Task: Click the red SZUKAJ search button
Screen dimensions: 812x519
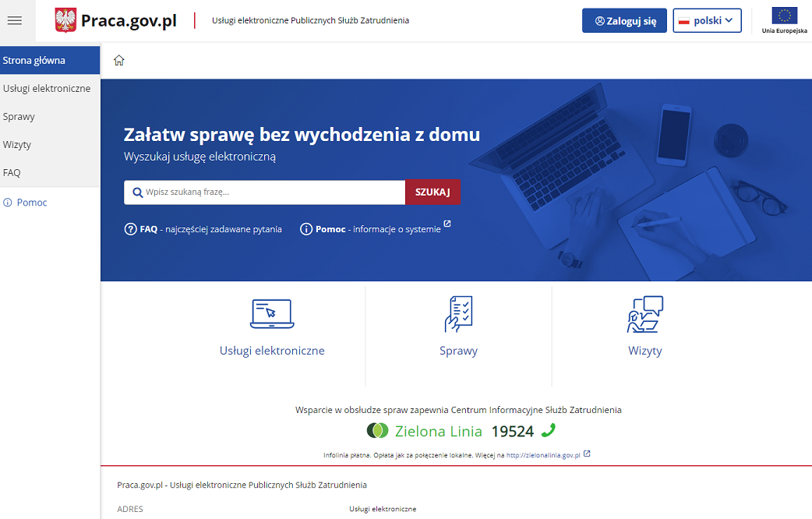Action: 433,192
